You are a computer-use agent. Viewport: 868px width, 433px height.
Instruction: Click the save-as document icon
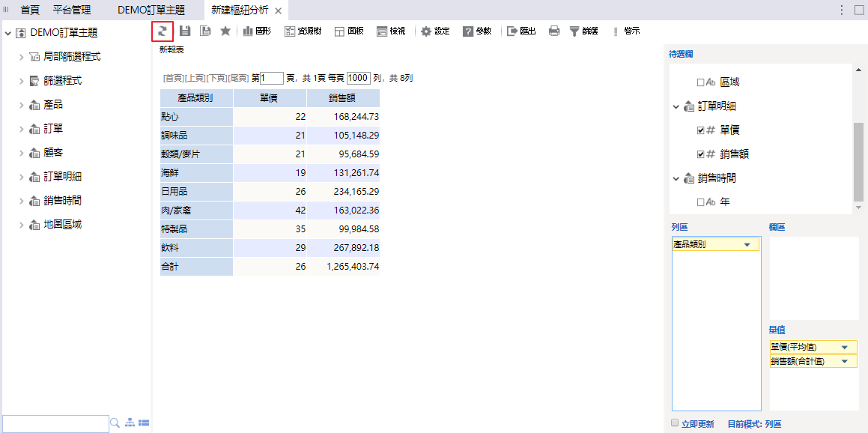(x=205, y=31)
